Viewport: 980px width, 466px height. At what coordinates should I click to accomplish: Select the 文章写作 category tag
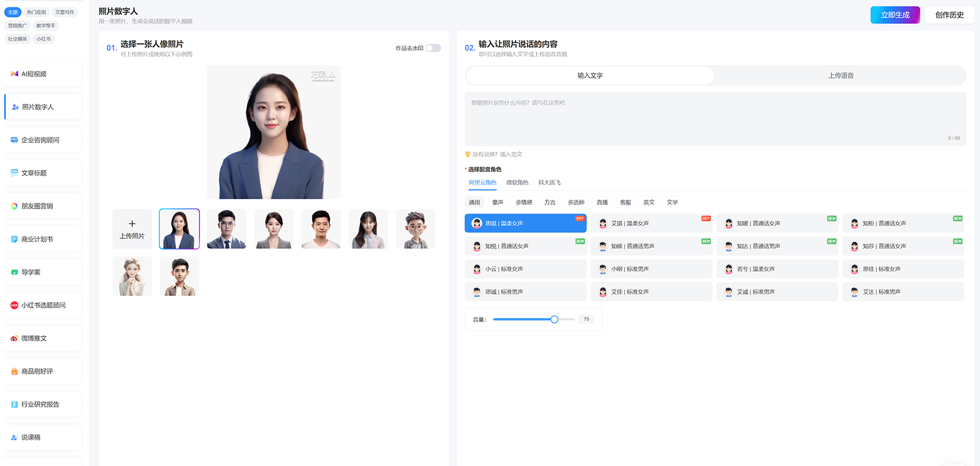click(x=65, y=12)
